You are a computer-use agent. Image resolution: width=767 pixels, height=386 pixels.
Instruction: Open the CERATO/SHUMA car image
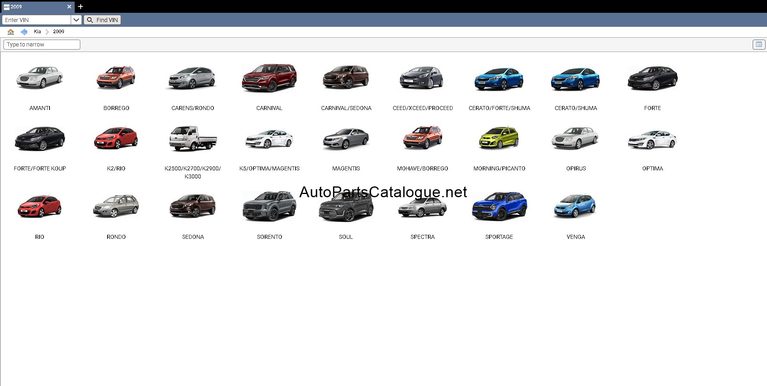click(575, 78)
